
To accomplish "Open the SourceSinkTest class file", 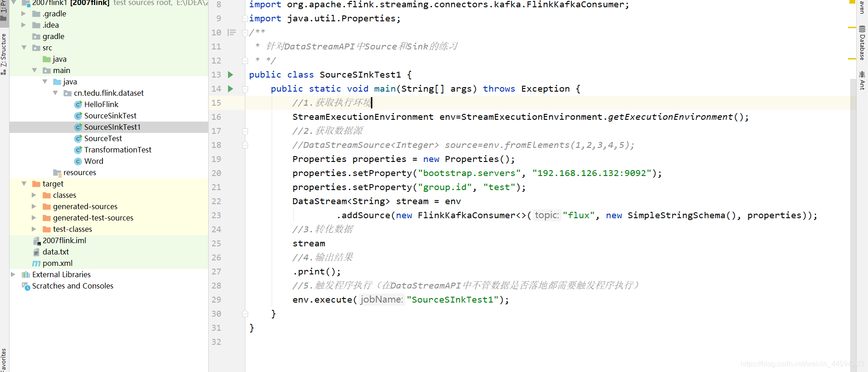I will click(x=110, y=116).
